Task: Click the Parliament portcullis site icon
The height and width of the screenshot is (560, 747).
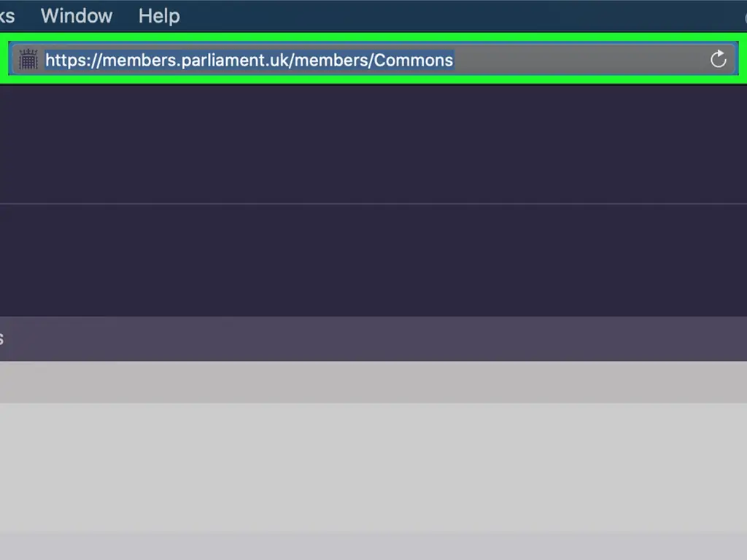Action: [28, 60]
